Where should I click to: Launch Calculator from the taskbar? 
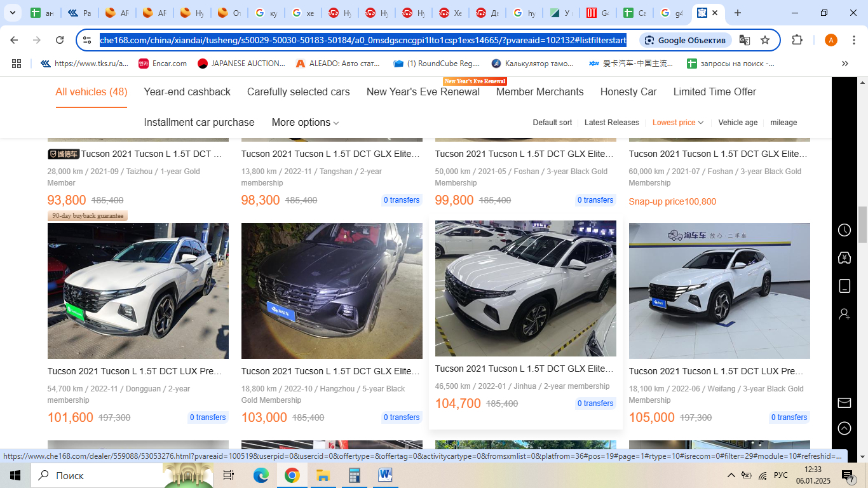[354, 475]
